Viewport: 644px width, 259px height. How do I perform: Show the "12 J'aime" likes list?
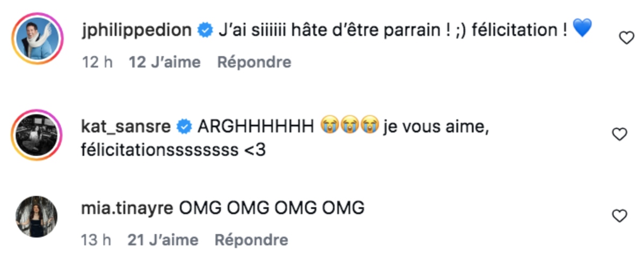[165, 62]
